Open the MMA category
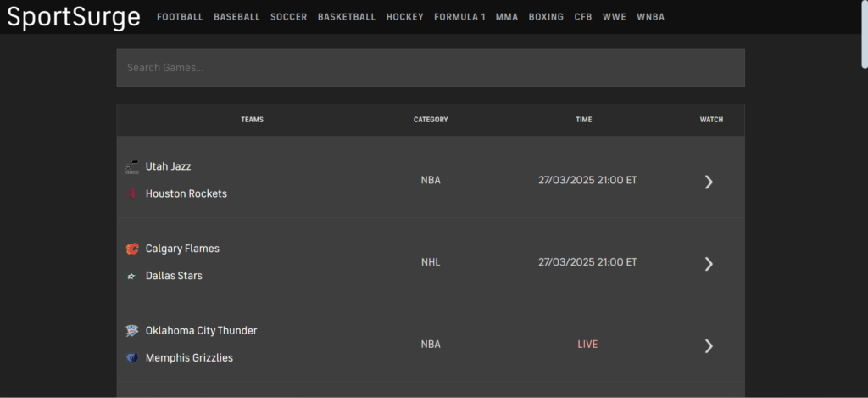Screen dimensions: 868x398 [507, 17]
